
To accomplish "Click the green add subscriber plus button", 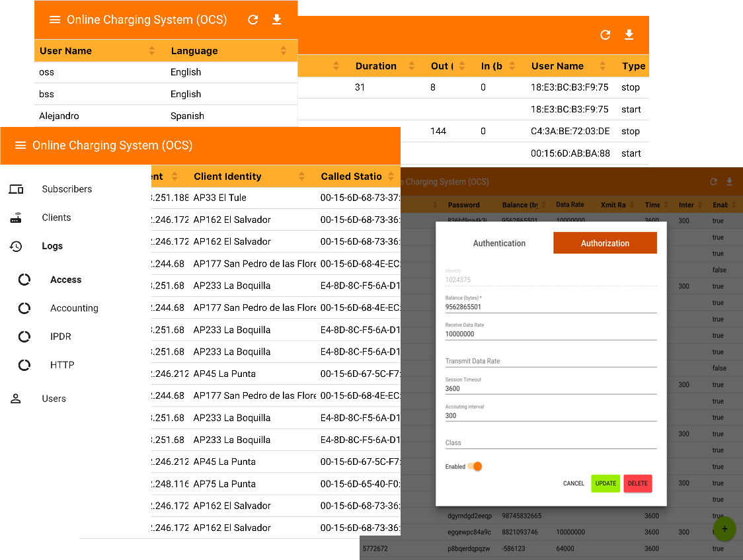I will click(724, 529).
